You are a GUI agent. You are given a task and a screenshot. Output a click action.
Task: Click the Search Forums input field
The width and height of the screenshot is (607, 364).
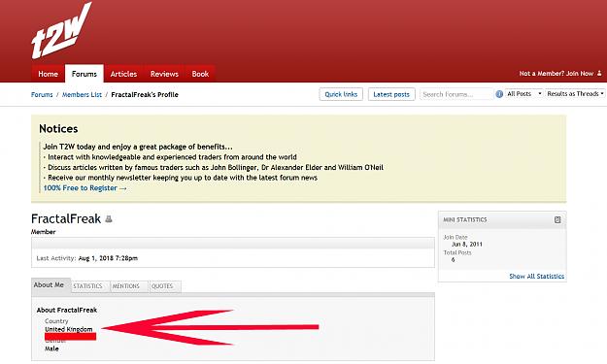point(456,94)
